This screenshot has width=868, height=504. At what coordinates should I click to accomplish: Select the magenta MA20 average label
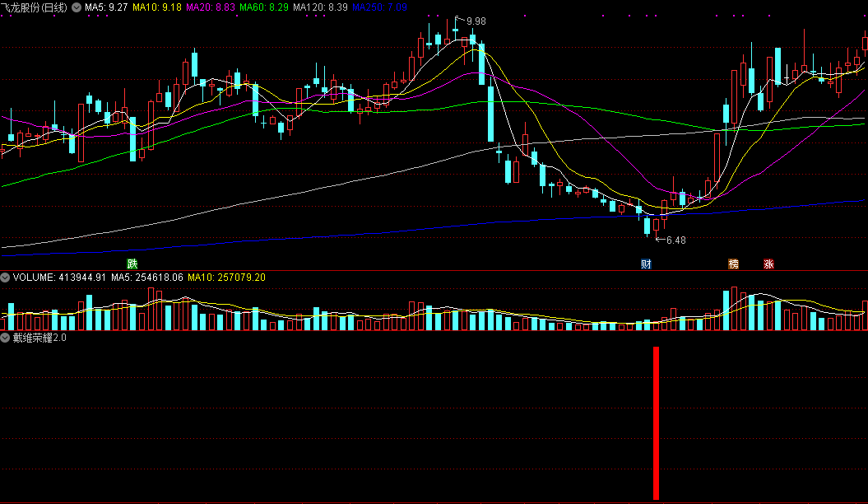click(211, 7)
